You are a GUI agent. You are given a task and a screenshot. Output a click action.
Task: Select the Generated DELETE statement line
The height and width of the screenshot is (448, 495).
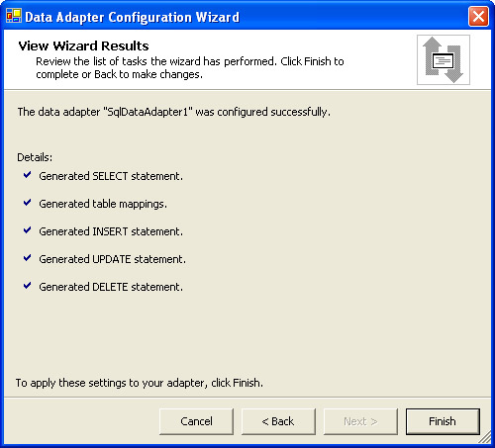(x=111, y=287)
